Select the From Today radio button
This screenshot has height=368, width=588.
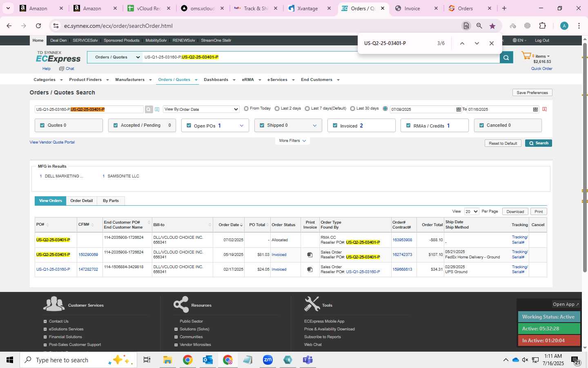pos(246,109)
